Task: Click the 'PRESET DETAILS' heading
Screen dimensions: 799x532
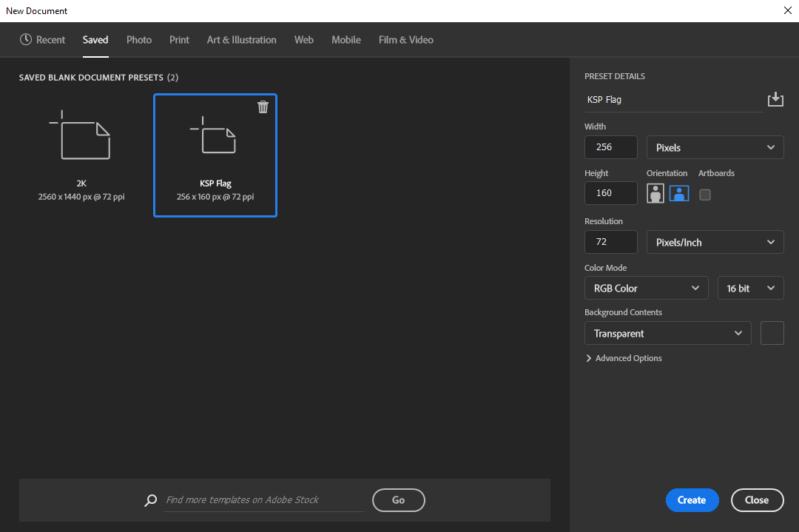Action: (x=615, y=76)
